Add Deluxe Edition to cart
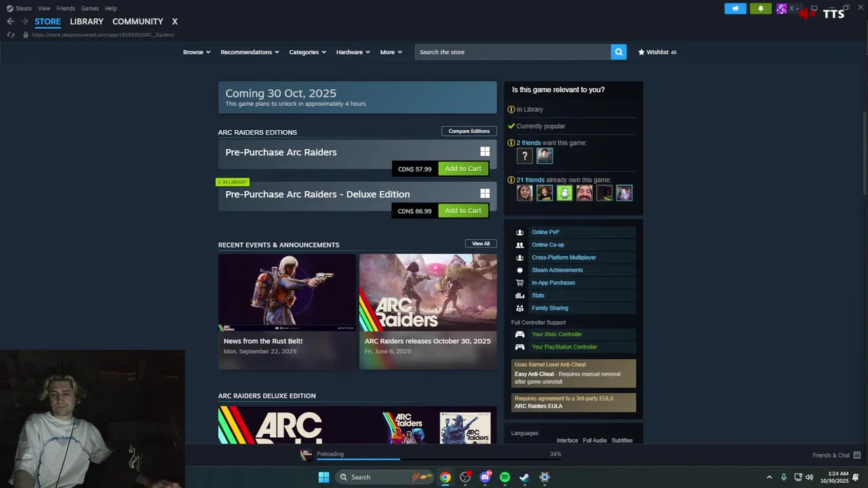868x488 pixels. tap(463, 211)
